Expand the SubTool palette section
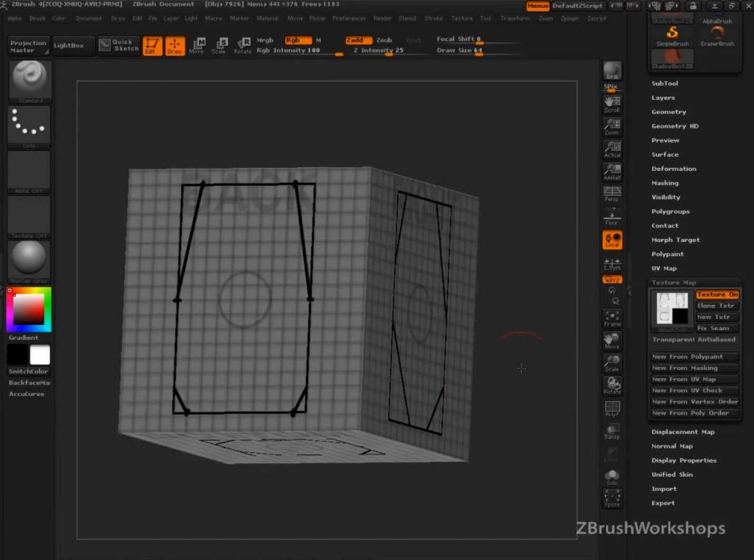Viewport: 754px width, 560px height. pos(664,83)
